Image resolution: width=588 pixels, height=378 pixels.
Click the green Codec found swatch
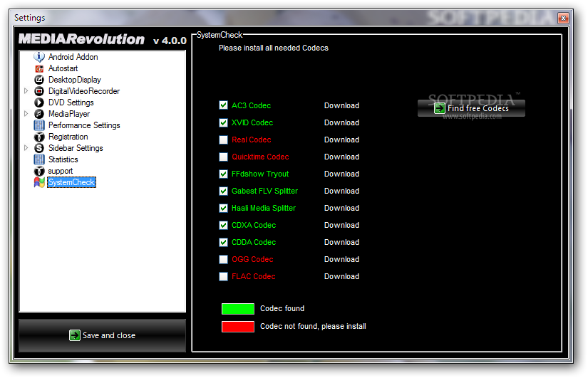[x=238, y=309]
